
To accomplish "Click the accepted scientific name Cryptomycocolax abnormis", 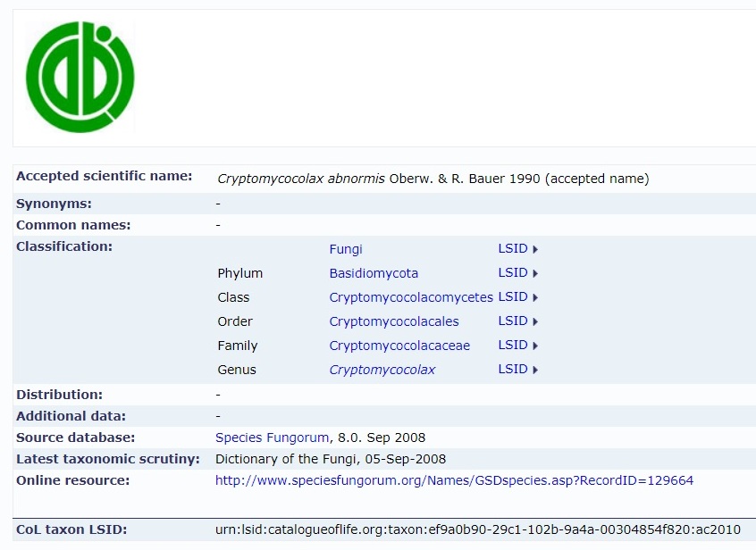I will point(301,179).
